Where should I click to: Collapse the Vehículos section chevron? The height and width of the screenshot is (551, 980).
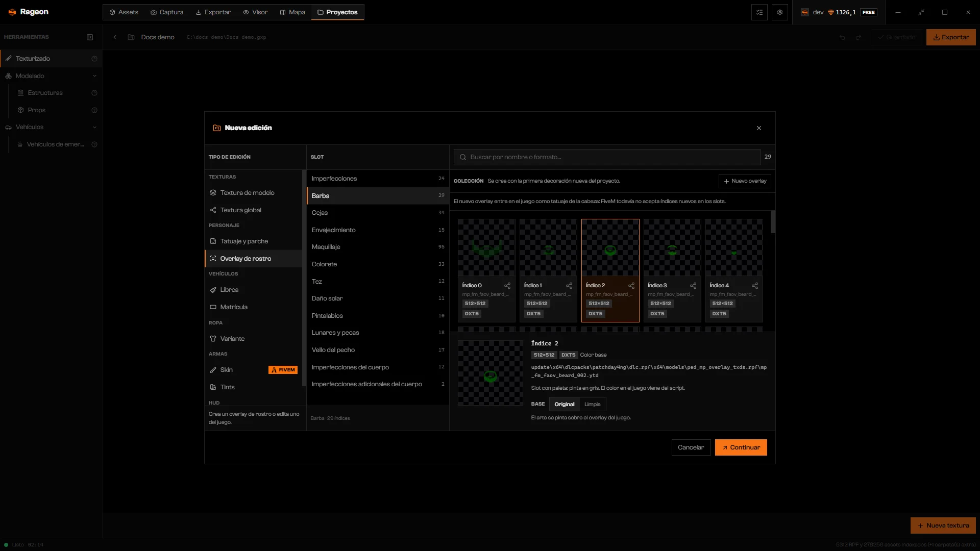pos(94,127)
